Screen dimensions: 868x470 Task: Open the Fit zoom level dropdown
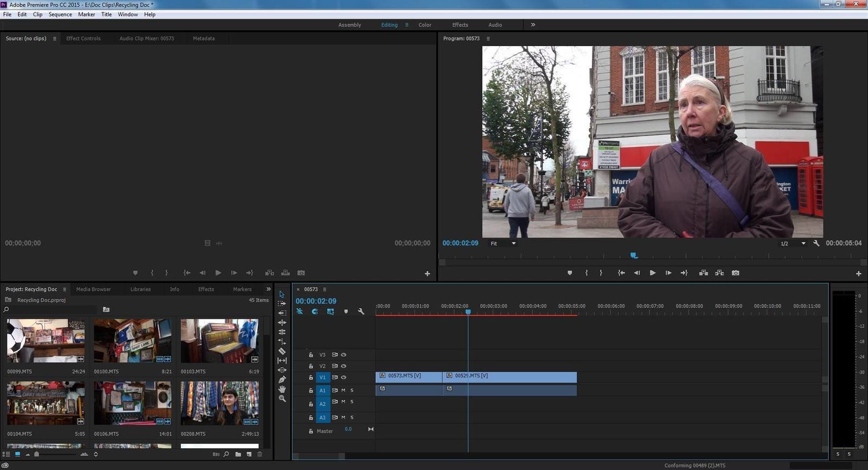click(x=503, y=243)
